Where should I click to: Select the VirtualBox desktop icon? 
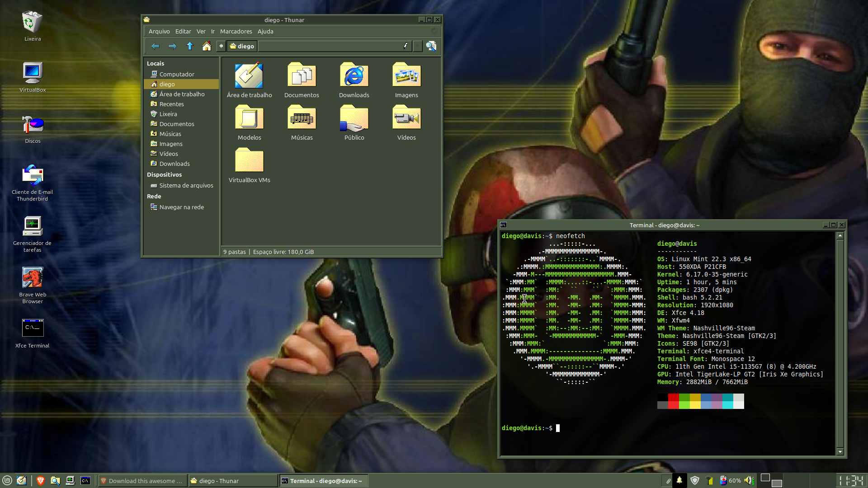(x=33, y=73)
